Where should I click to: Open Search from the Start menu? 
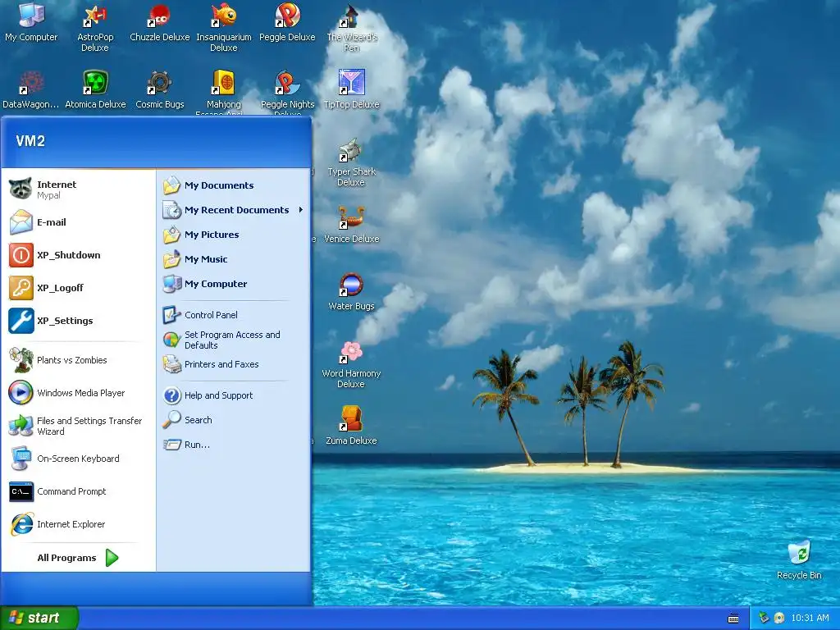234,420
